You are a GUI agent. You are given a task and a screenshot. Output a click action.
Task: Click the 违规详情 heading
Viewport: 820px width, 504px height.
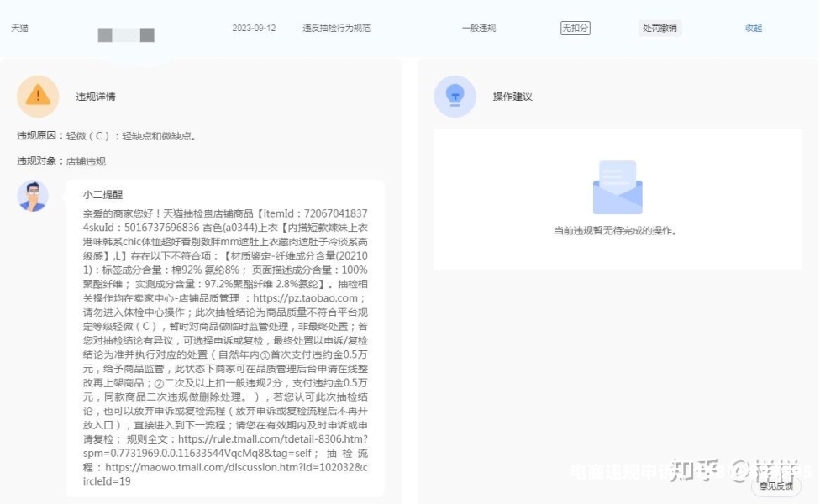click(x=96, y=97)
